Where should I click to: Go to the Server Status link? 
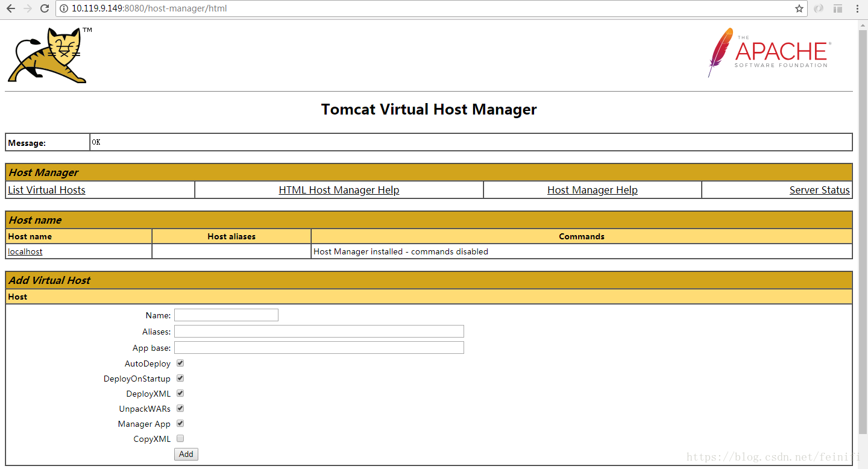(820, 190)
